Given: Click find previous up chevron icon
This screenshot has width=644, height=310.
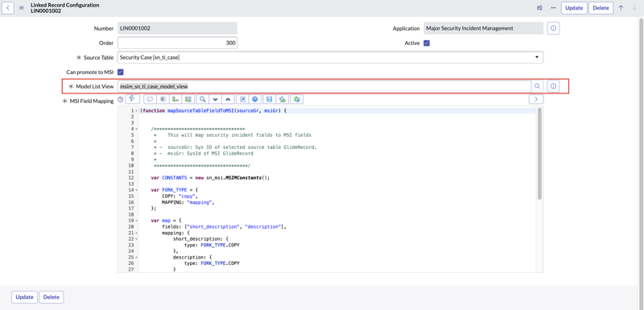Looking at the screenshot, I should point(228,99).
